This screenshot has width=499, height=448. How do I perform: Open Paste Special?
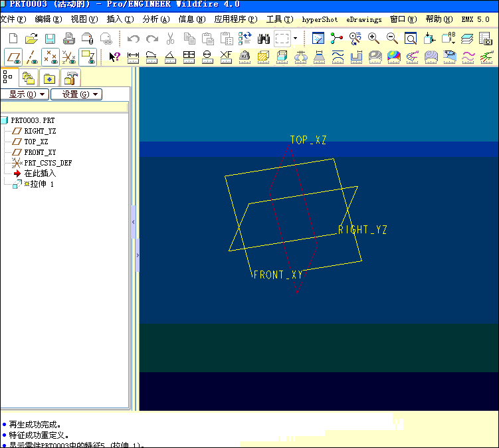(x=227, y=39)
